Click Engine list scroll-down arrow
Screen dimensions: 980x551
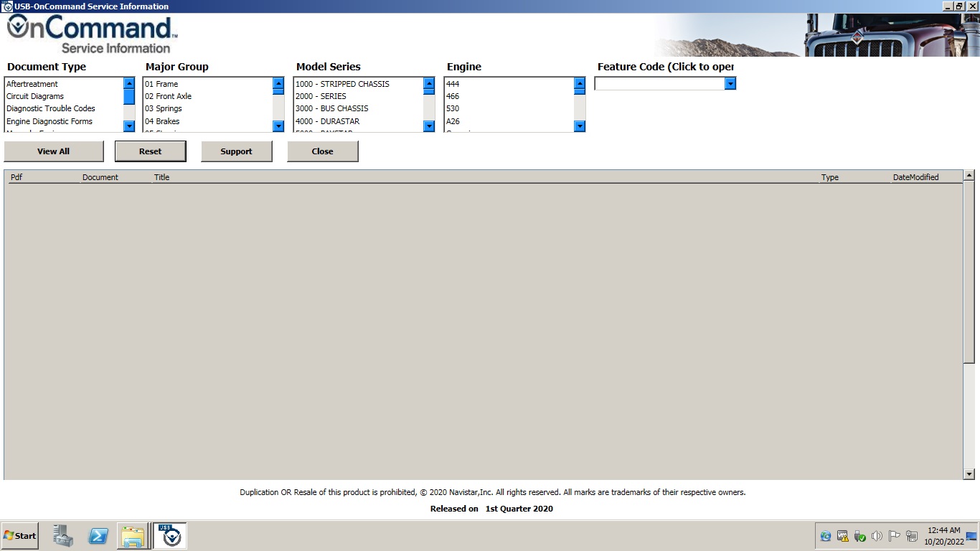580,126
